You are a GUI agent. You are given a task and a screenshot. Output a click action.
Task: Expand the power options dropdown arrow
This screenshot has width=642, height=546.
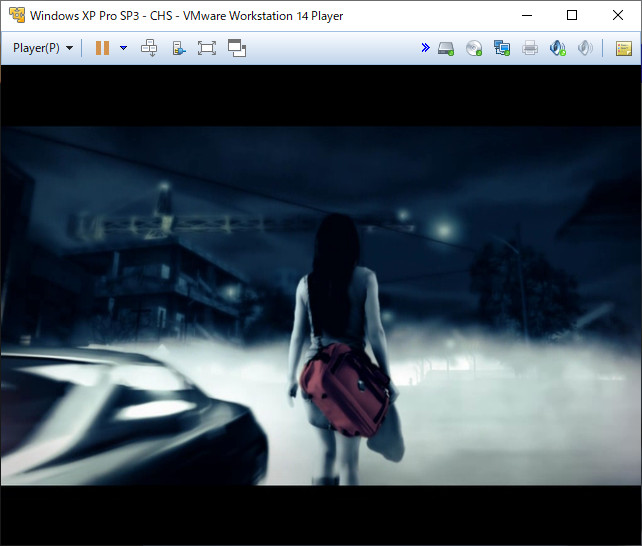pyautogui.click(x=123, y=48)
